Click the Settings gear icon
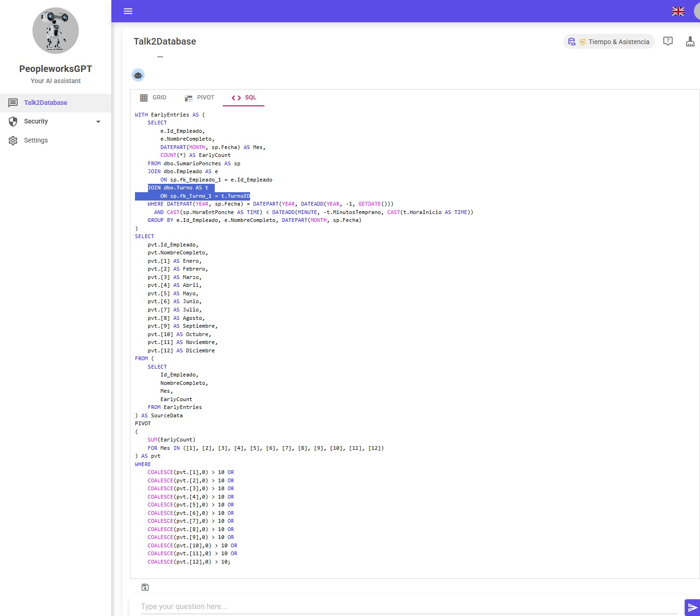The width and height of the screenshot is (700, 616). (x=13, y=141)
